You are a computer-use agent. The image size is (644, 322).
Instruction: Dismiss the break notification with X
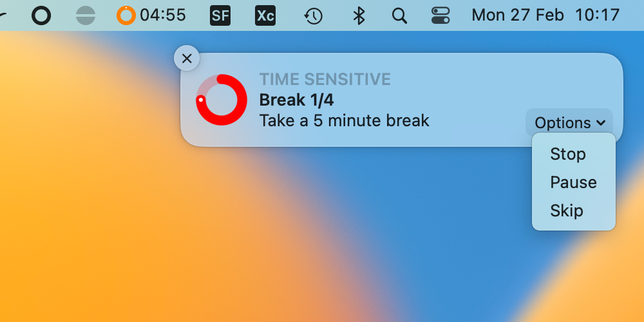pyautogui.click(x=187, y=59)
